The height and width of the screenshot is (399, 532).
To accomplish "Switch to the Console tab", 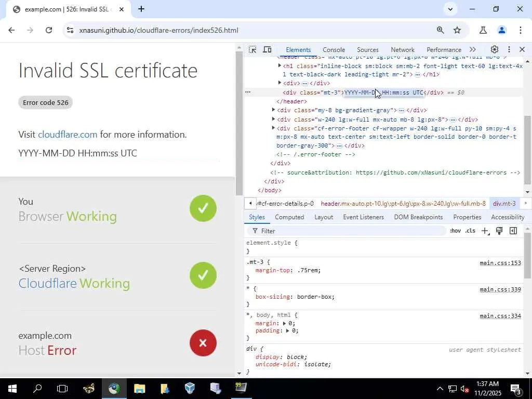I will [x=334, y=49].
